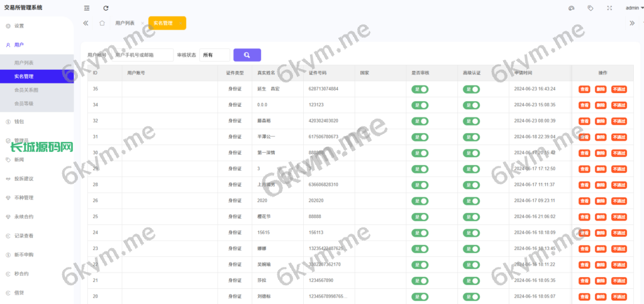This screenshot has width=644, height=304.
Task: Toggle 高级认证 switch for ID 32
Action: pyautogui.click(x=471, y=121)
